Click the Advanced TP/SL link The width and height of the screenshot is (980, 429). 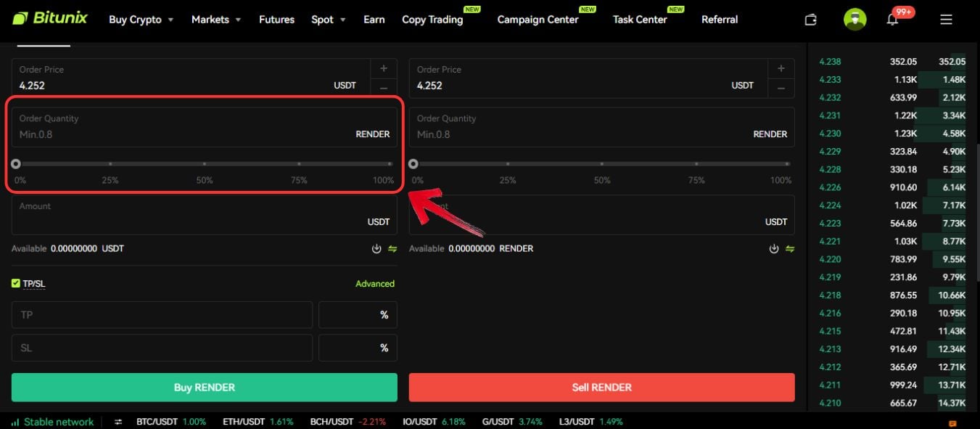pyautogui.click(x=375, y=284)
